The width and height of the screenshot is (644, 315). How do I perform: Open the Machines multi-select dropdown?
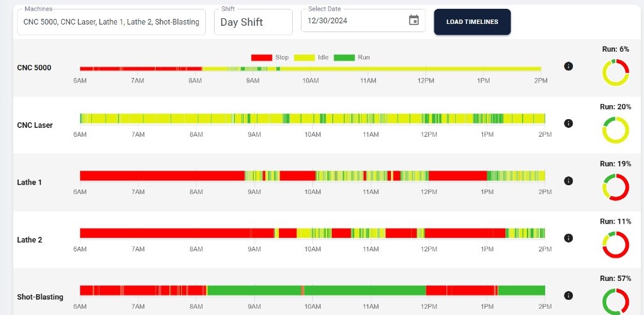(111, 21)
